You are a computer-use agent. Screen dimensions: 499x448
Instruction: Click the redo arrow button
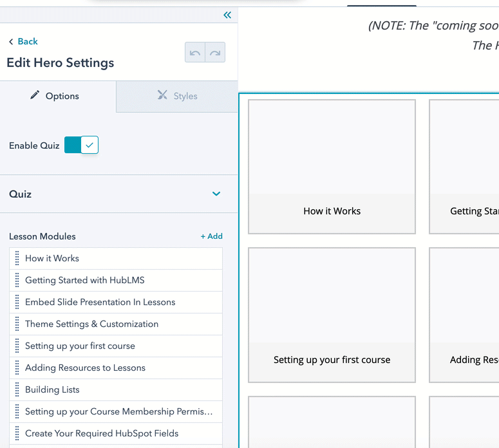[215, 52]
